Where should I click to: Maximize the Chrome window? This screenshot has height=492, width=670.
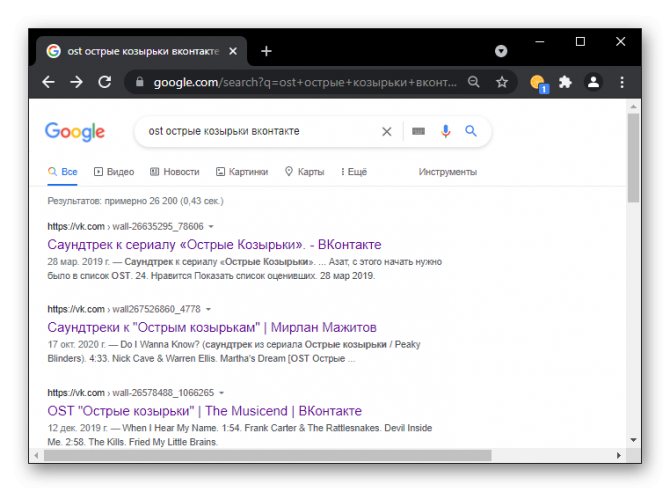[x=580, y=42]
